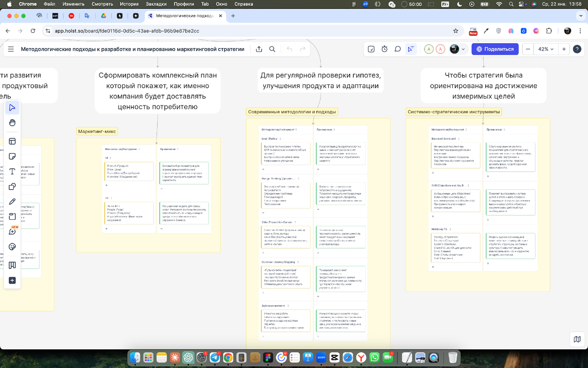
Task: Open the help question-mark button
Action: pos(577,49)
